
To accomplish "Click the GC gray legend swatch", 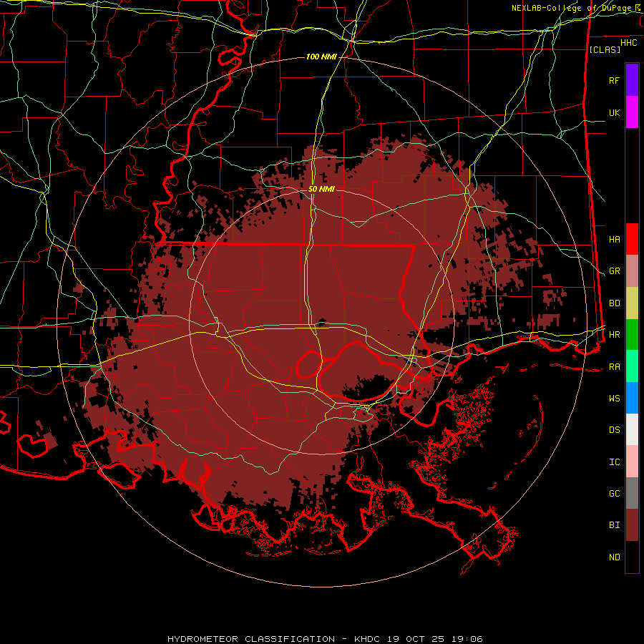I will tap(632, 493).
